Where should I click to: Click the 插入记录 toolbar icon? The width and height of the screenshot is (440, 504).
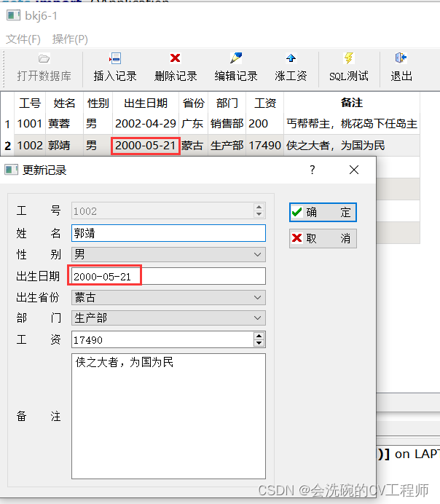point(115,58)
